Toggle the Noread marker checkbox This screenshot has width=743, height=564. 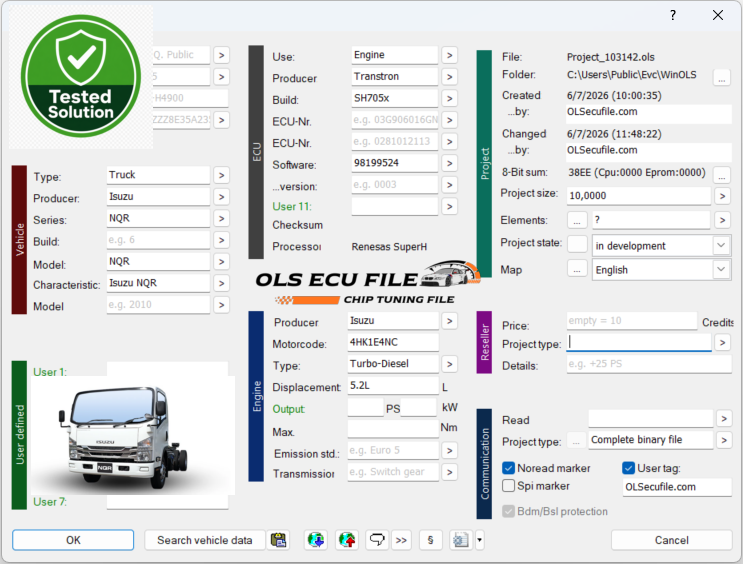click(508, 468)
